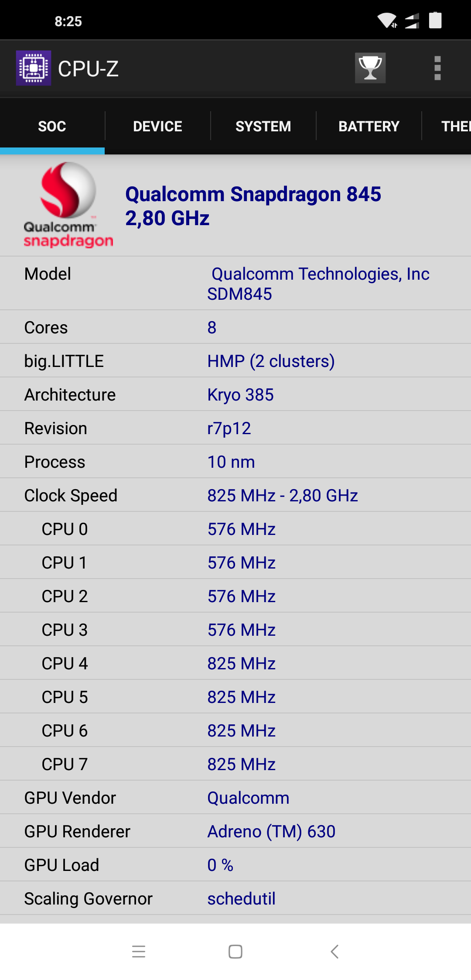Screen dimensions: 471x980
Task: Select the SOC tab
Action: pyautogui.click(x=52, y=126)
